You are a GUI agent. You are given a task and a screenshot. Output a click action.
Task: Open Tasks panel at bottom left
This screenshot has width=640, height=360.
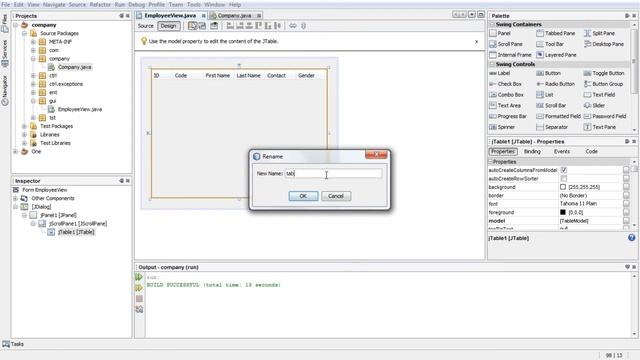(x=13, y=344)
